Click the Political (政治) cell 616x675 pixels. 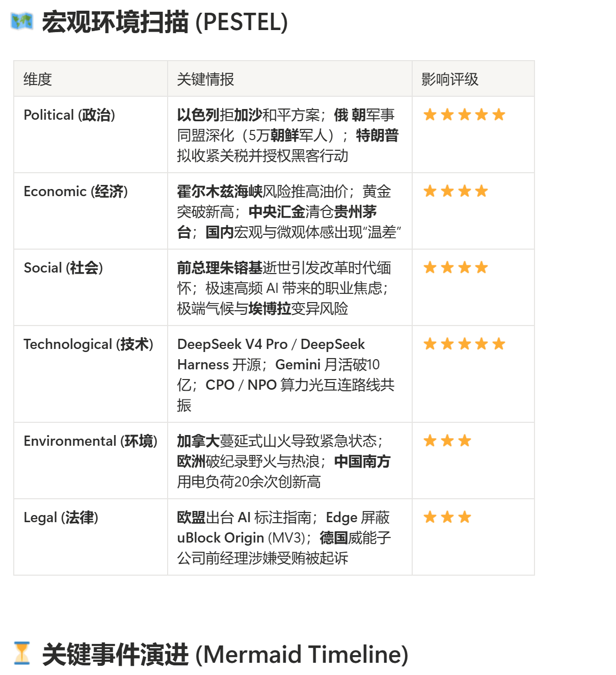pos(91,134)
